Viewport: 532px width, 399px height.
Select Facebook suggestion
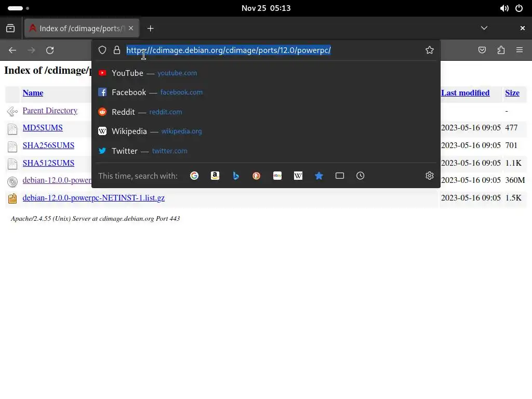[x=266, y=92]
